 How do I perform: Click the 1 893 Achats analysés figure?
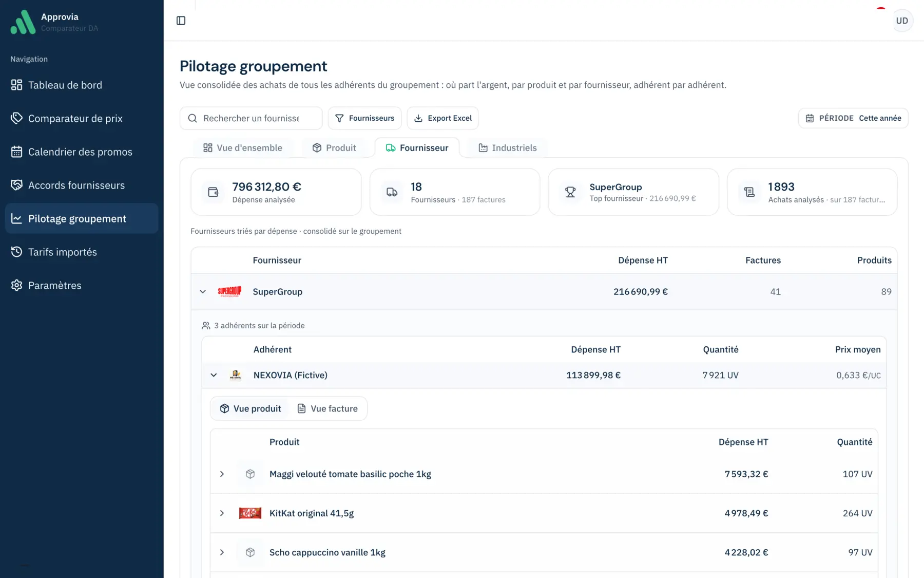[781, 187]
